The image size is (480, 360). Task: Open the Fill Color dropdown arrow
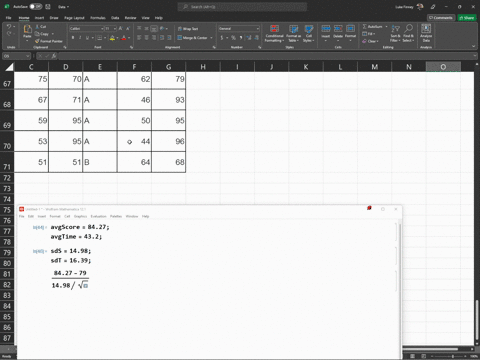tap(117, 38)
